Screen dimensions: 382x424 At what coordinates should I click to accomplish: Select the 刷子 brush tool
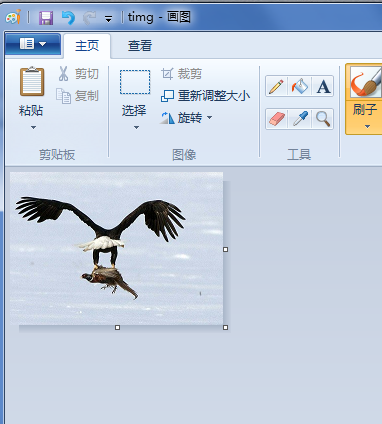tap(364, 82)
